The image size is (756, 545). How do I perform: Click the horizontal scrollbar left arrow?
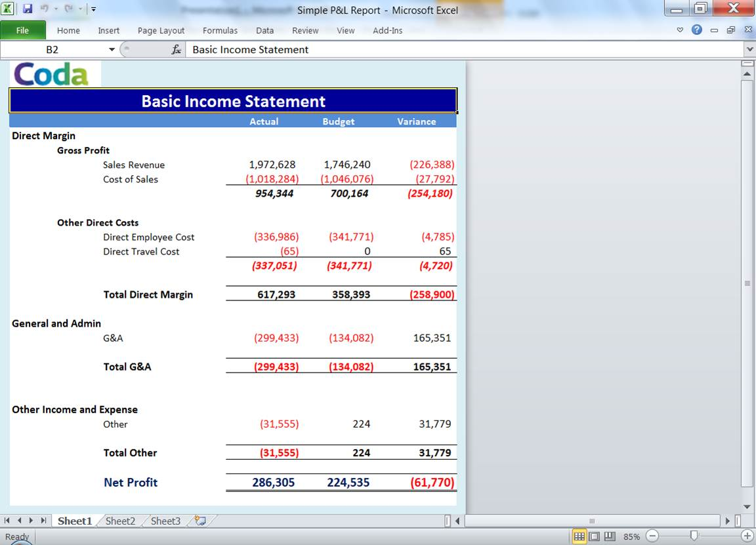pyautogui.click(x=457, y=521)
